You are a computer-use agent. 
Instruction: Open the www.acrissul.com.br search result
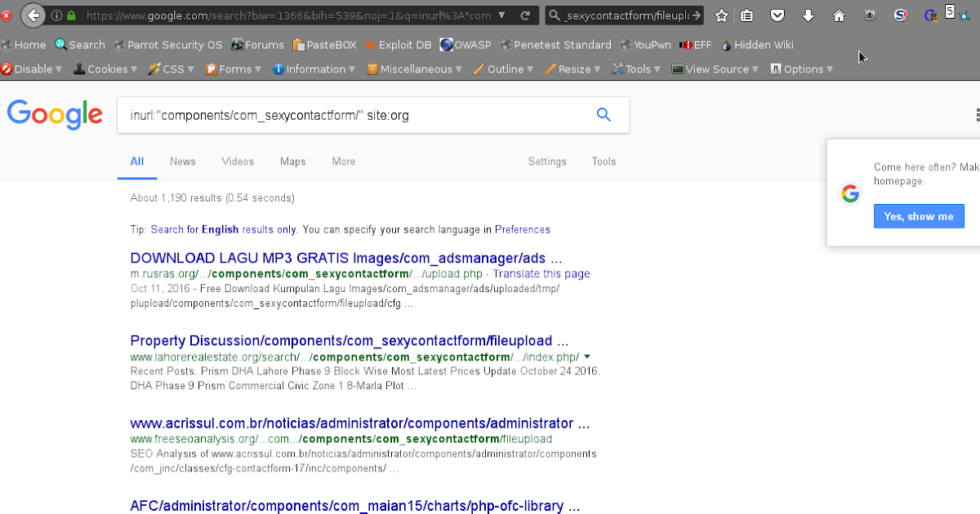click(x=360, y=423)
